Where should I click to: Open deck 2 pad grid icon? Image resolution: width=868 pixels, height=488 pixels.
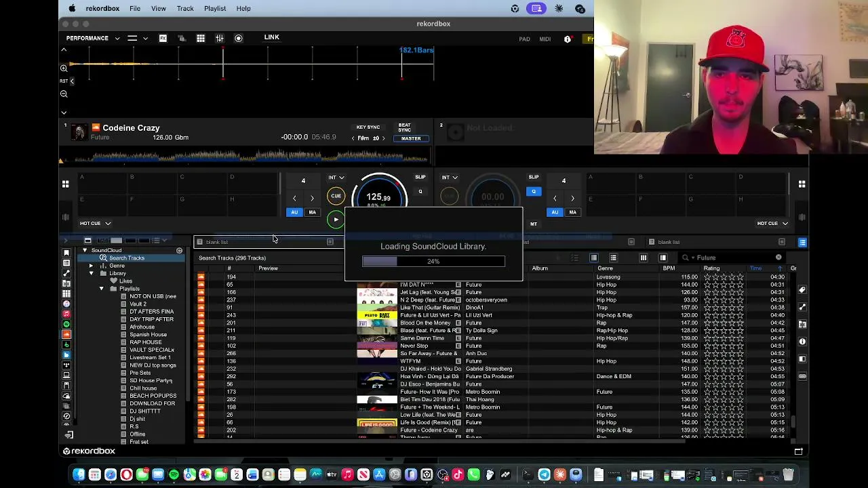click(802, 184)
